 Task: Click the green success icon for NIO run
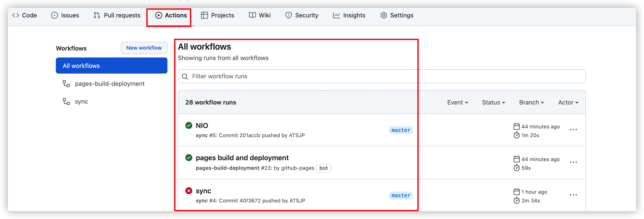[189, 125]
